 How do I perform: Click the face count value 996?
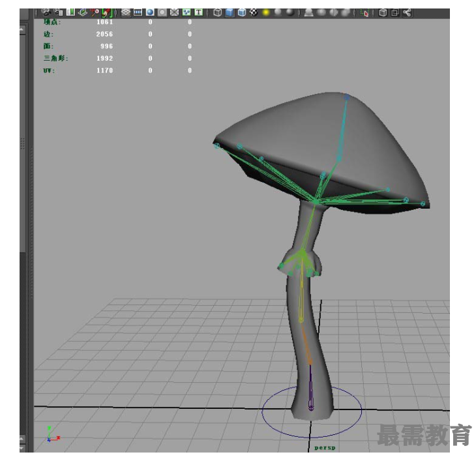(107, 46)
